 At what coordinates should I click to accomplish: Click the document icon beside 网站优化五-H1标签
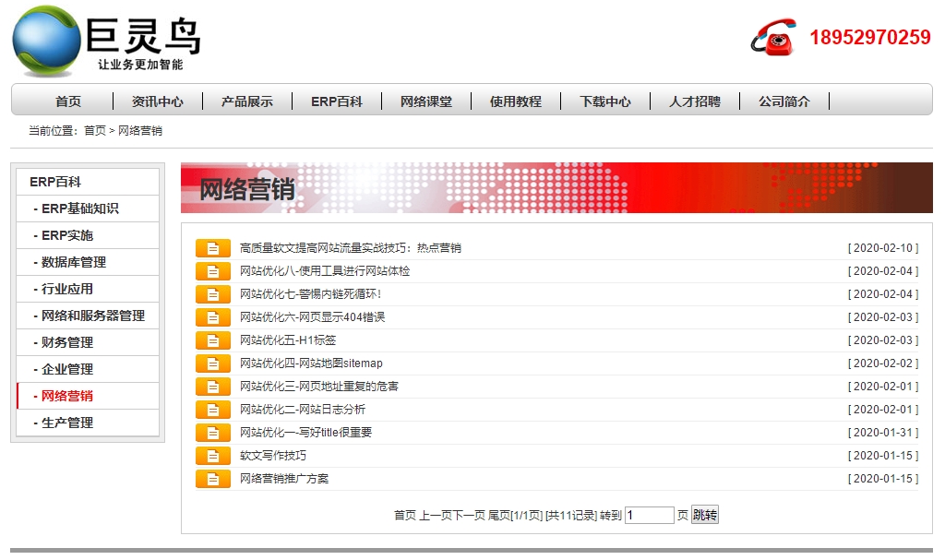pos(211,340)
